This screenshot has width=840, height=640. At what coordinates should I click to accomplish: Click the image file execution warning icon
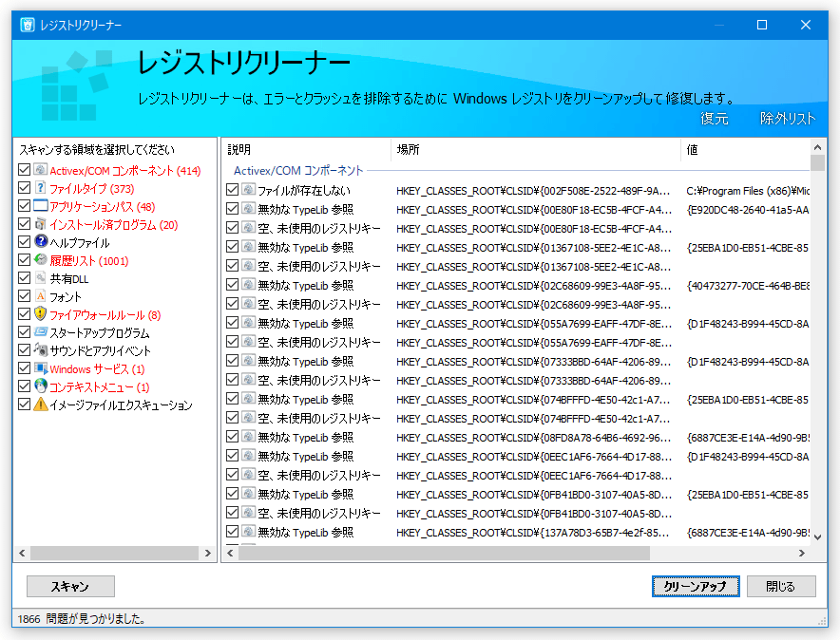pos(41,405)
